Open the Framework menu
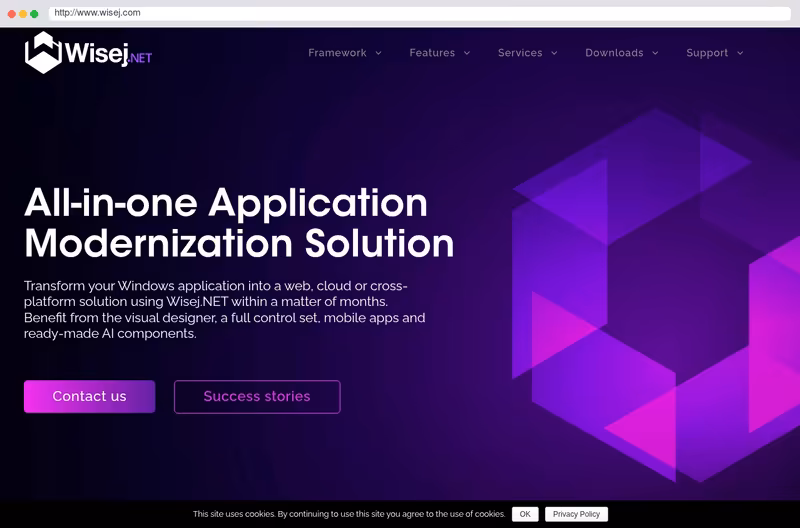800x528 pixels. pyautogui.click(x=337, y=53)
